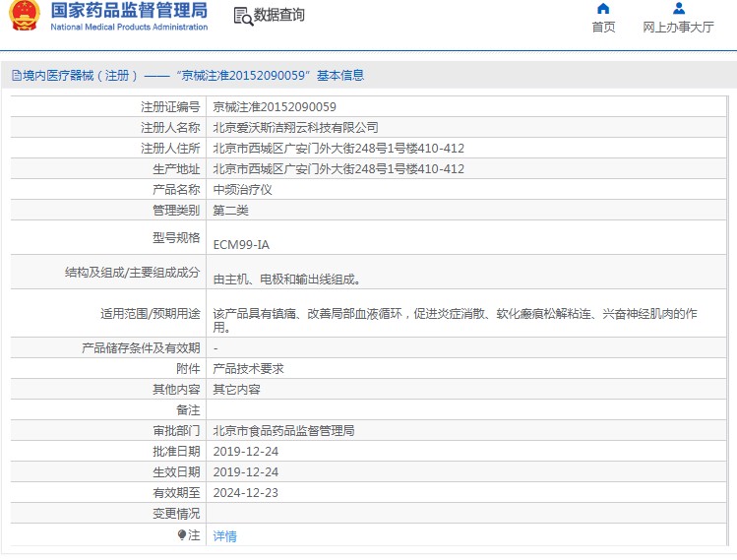Image resolution: width=737 pixels, height=560 pixels.
Task: Click structure text 由主机、电极和输出线组成
Action: 286,280
